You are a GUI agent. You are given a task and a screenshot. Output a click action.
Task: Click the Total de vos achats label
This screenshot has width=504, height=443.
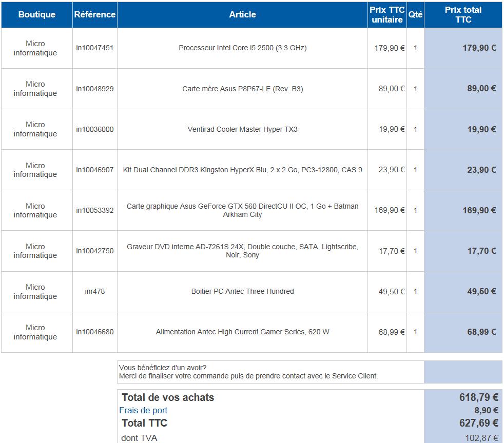pos(168,397)
